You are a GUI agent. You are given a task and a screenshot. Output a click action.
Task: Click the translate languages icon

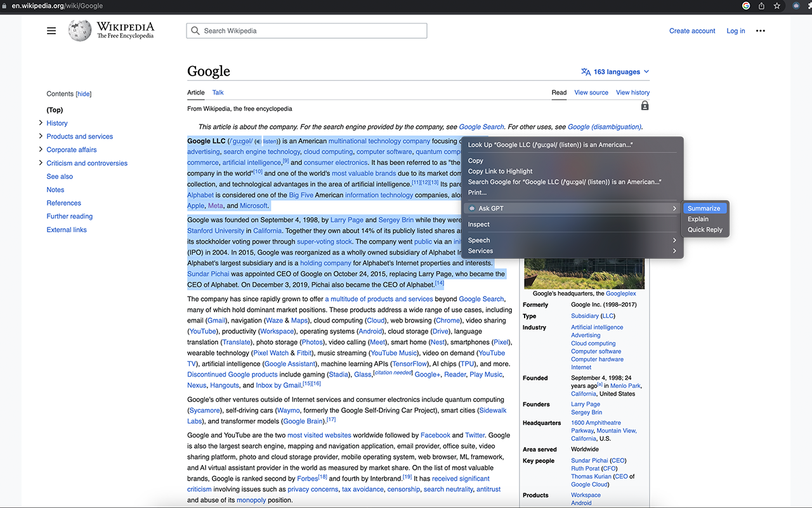tap(586, 72)
